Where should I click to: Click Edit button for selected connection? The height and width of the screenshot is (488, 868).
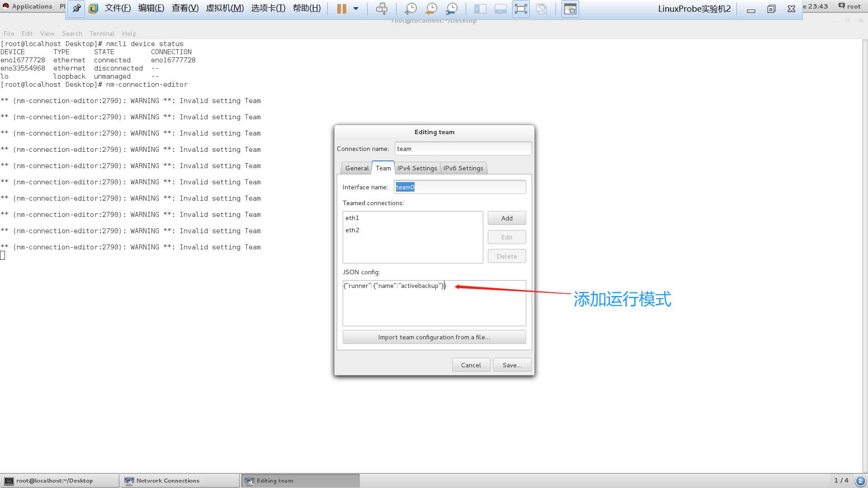tap(506, 237)
